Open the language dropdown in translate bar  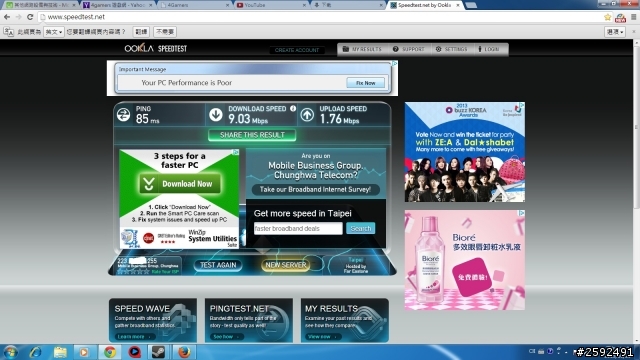pos(54,32)
